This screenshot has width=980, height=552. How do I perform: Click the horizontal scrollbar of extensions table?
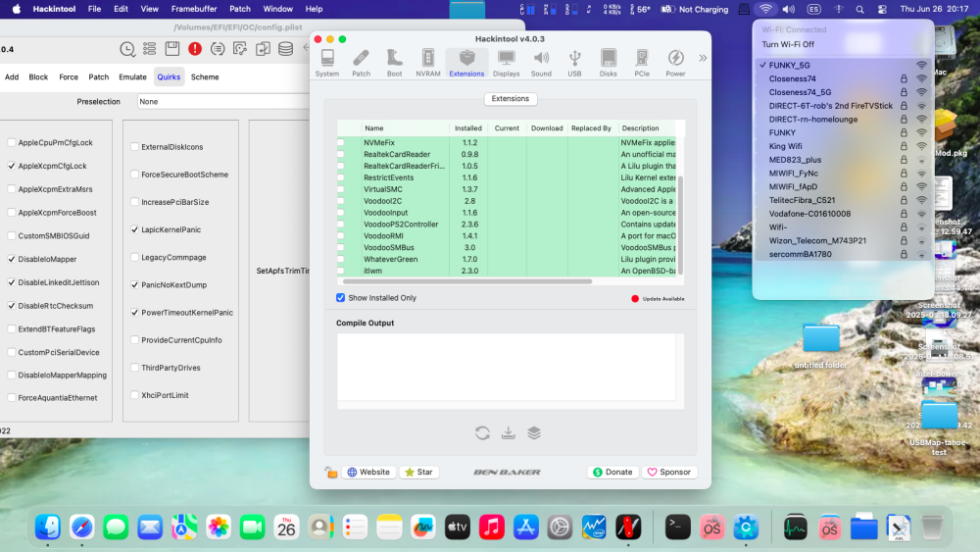pos(466,281)
